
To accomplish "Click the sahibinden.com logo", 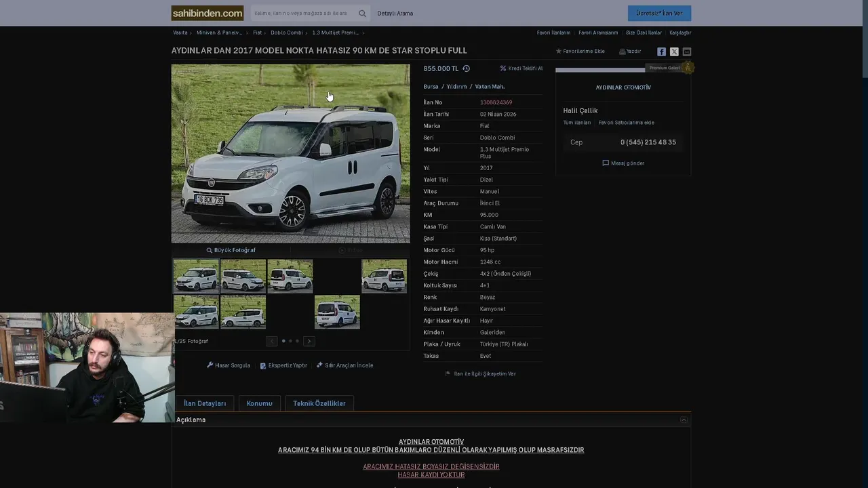I will pyautogui.click(x=208, y=13).
